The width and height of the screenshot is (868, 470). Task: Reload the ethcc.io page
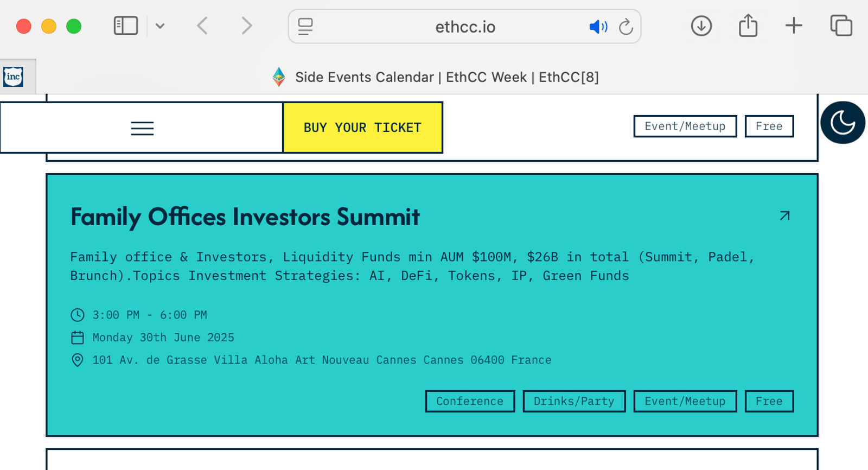(626, 27)
